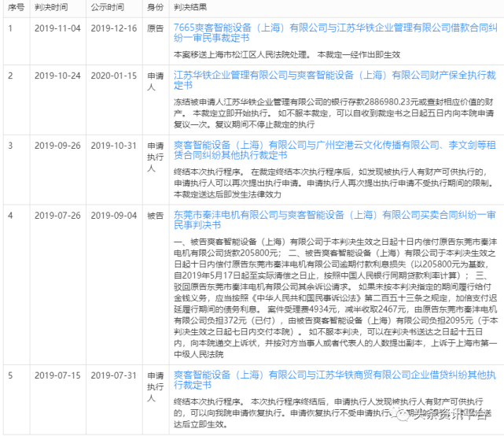Click the 判决结果 column header

[x=195, y=8]
